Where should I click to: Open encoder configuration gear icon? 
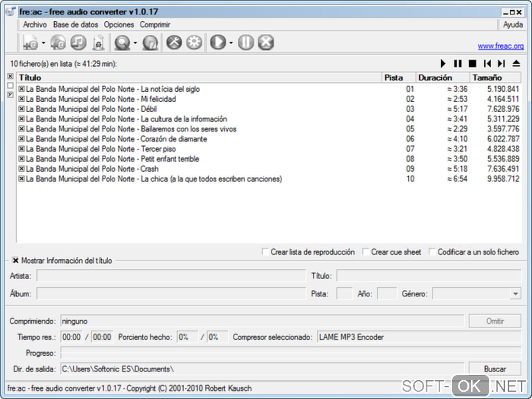click(x=194, y=43)
